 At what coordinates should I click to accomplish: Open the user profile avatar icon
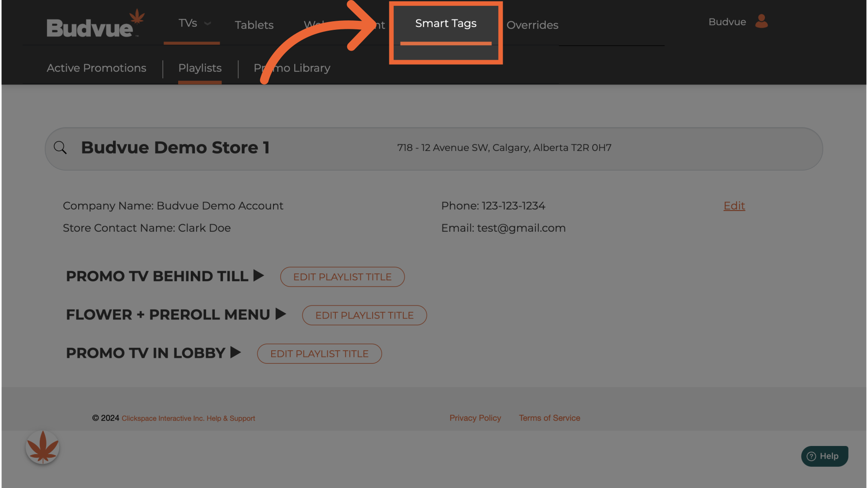[x=761, y=21]
